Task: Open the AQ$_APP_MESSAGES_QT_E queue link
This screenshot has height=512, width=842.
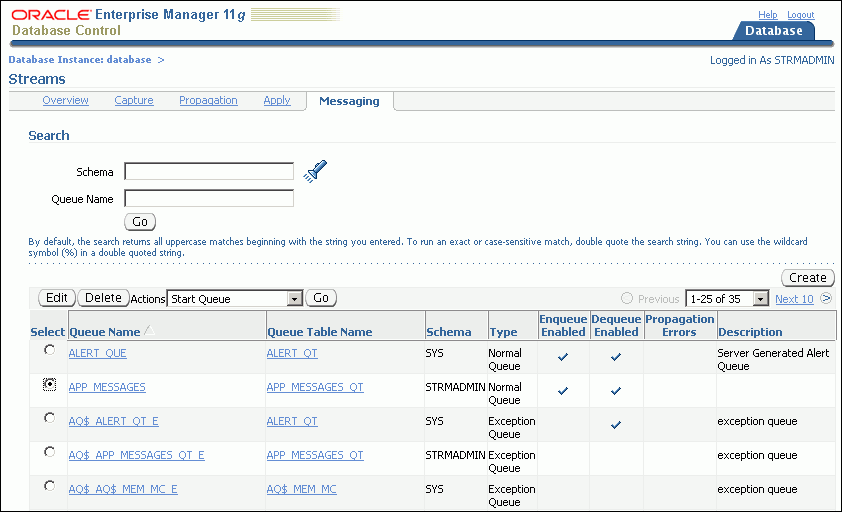Action: 136,455
